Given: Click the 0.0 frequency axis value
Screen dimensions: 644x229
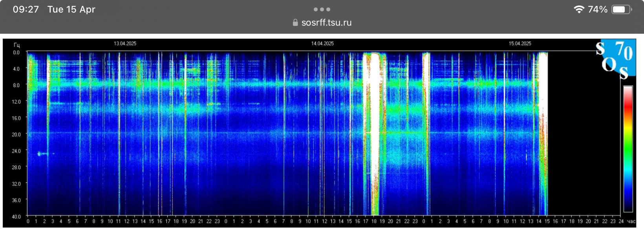Looking at the screenshot, I should click(16, 53).
